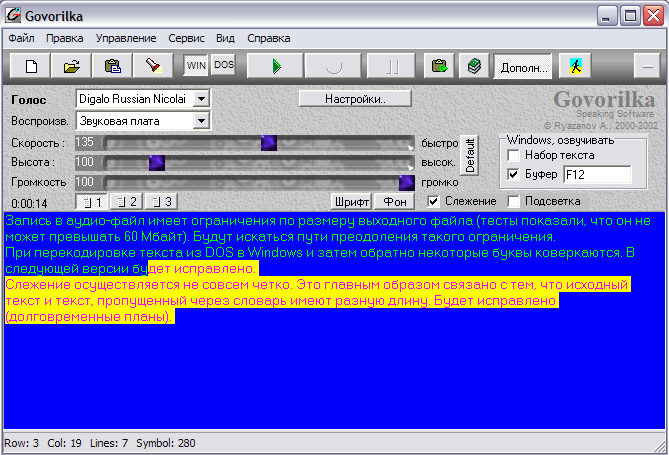
Task: Click the Скорость speed slider thumb
Action: click(269, 143)
